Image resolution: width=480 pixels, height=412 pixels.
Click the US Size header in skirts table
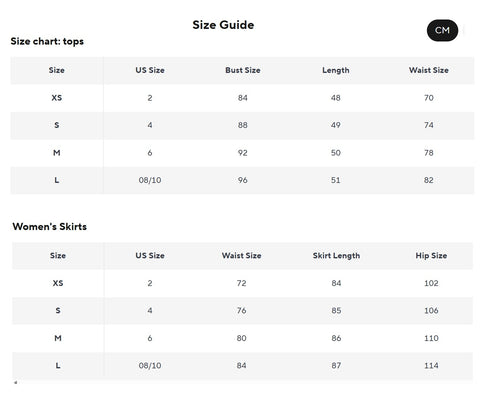[150, 256]
